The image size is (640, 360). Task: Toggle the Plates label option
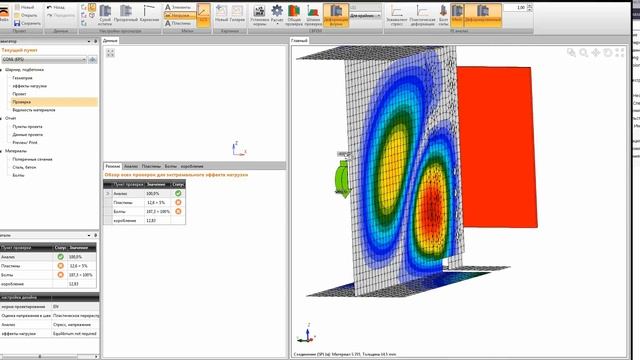pos(179,23)
